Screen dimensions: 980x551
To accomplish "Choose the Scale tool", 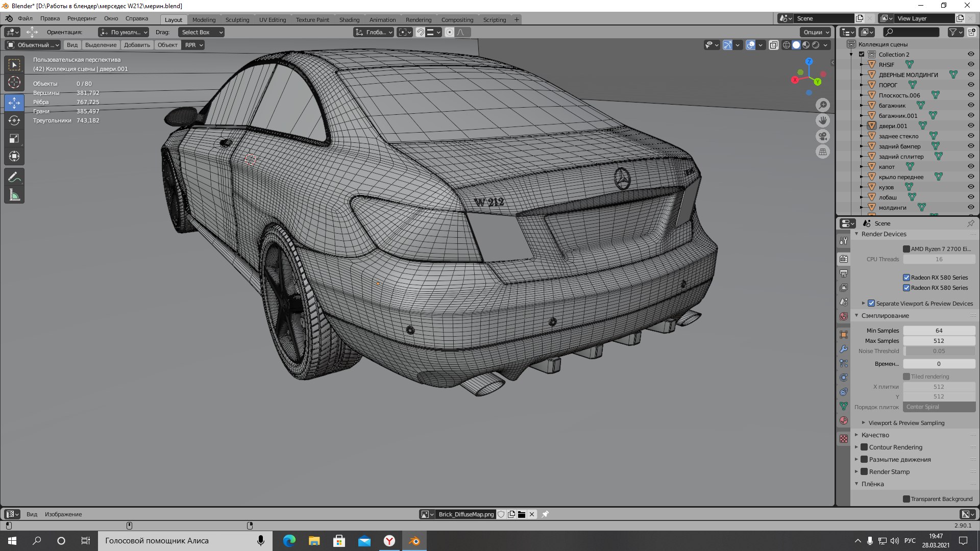I will pyautogui.click(x=14, y=138).
